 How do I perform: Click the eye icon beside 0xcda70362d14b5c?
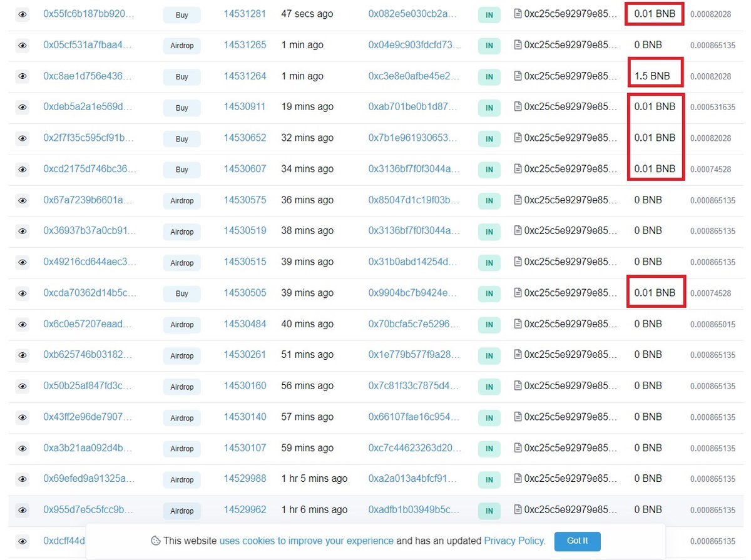(x=23, y=293)
